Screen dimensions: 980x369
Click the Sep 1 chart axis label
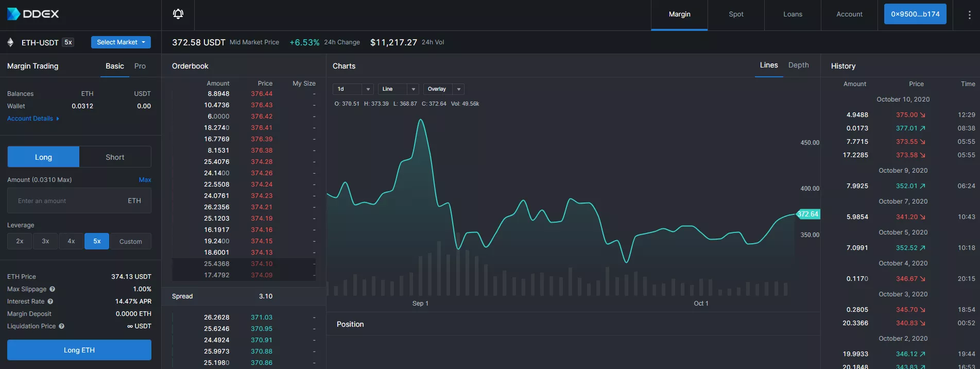(420, 304)
